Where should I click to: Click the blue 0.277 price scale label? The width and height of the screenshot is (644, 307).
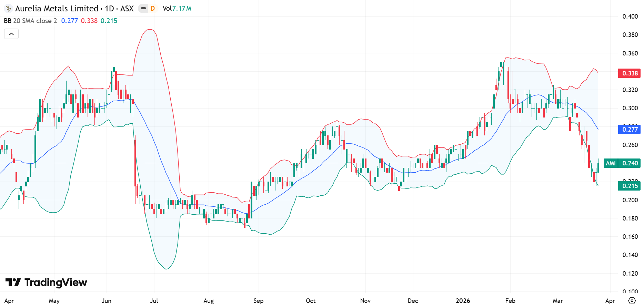click(630, 130)
